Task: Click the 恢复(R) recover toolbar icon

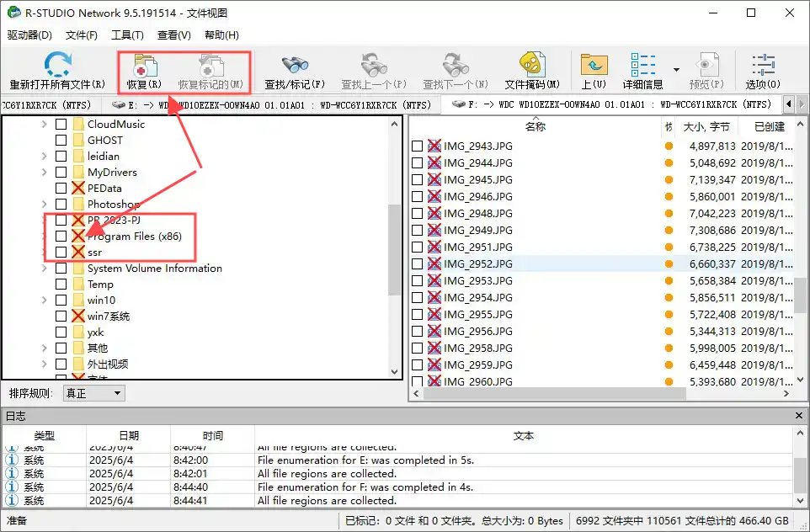Action: 144,65
